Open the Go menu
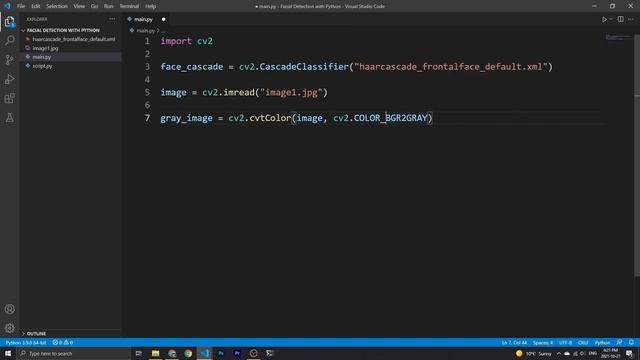Viewport: 640px width, 360px height. (94, 6)
